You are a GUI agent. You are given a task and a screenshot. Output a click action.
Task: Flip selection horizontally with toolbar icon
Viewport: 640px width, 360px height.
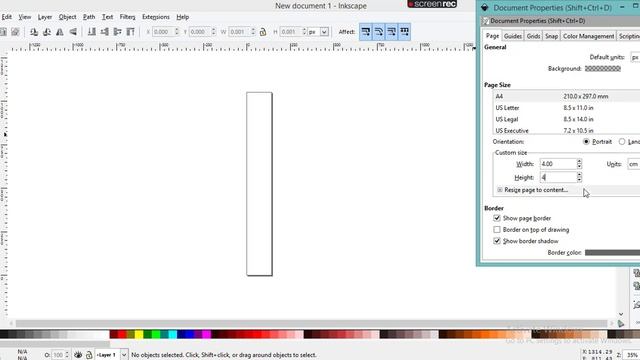60,32
